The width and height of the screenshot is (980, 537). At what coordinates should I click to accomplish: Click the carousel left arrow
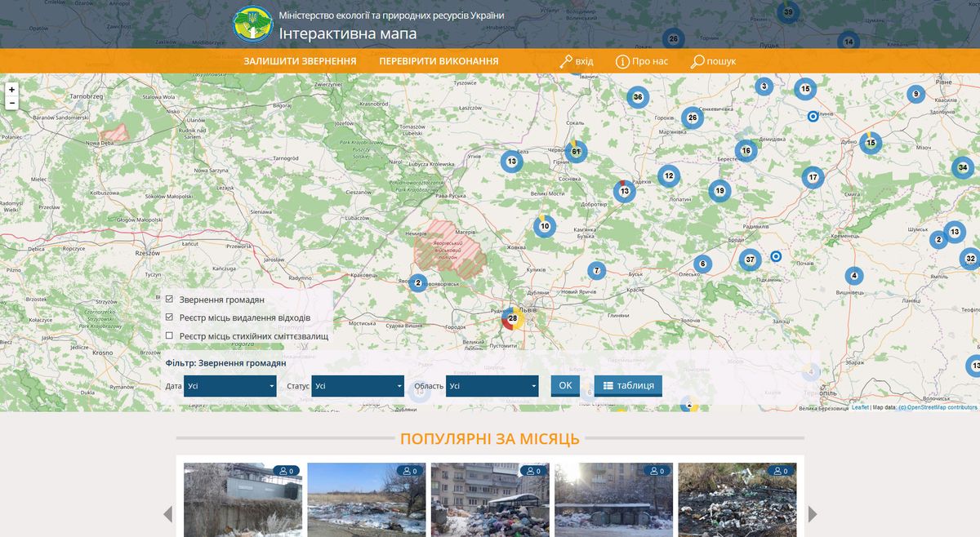point(168,514)
